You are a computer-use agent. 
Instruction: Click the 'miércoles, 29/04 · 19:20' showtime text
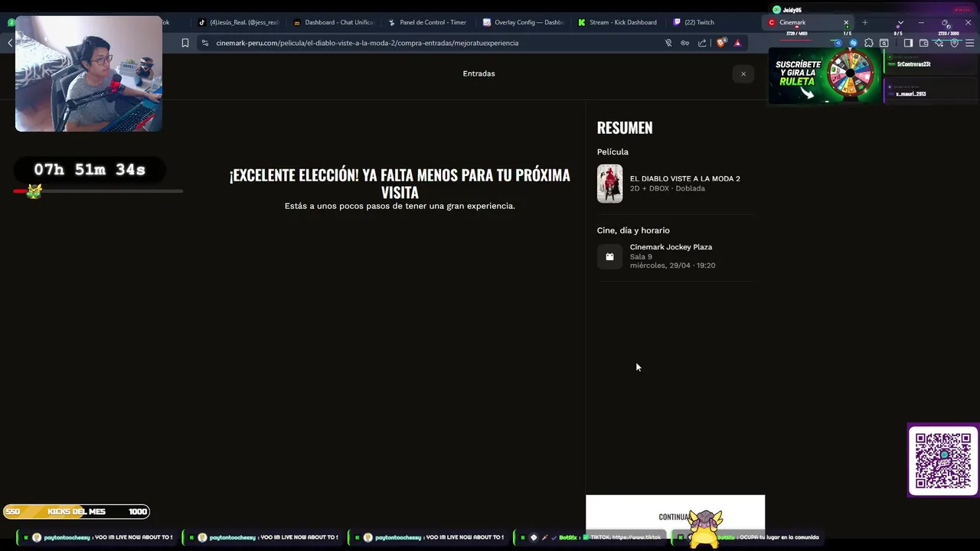(672, 266)
